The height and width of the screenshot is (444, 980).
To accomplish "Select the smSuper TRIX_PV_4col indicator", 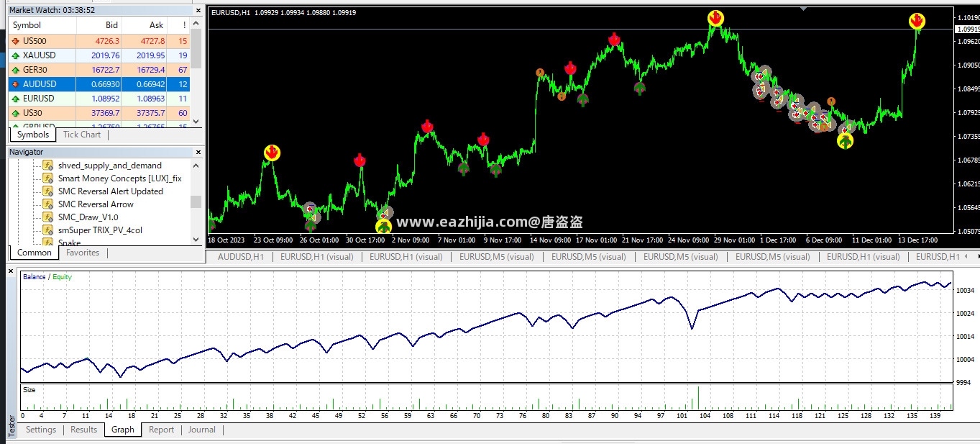I will (100, 230).
